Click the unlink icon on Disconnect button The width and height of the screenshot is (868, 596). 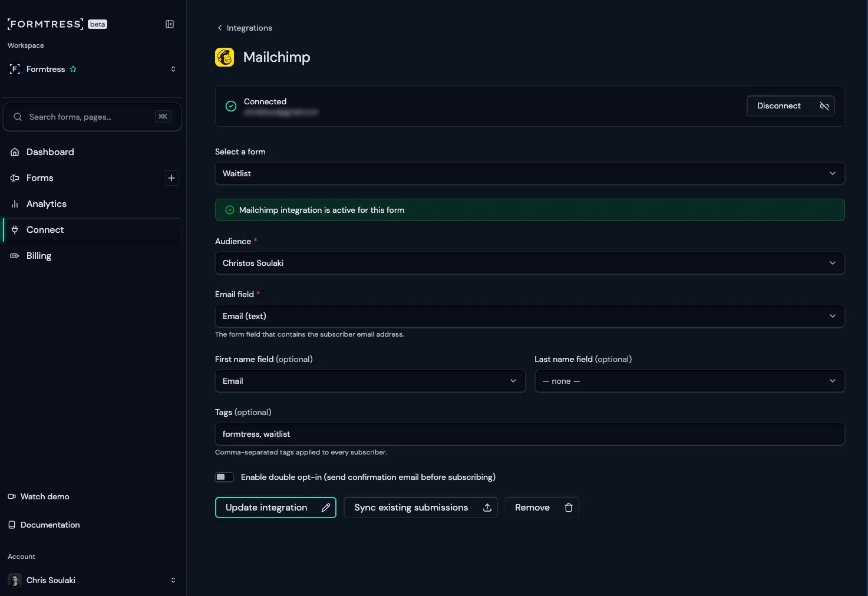tap(824, 106)
